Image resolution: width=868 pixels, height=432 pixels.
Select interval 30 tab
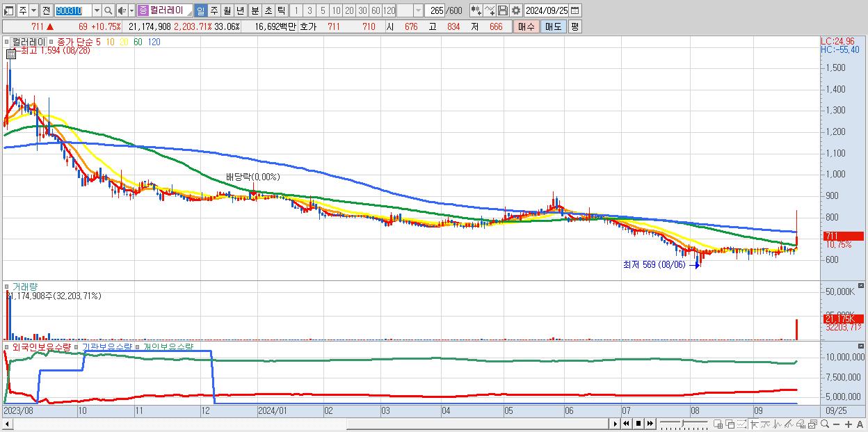pyautogui.click(x=362, y=10)
